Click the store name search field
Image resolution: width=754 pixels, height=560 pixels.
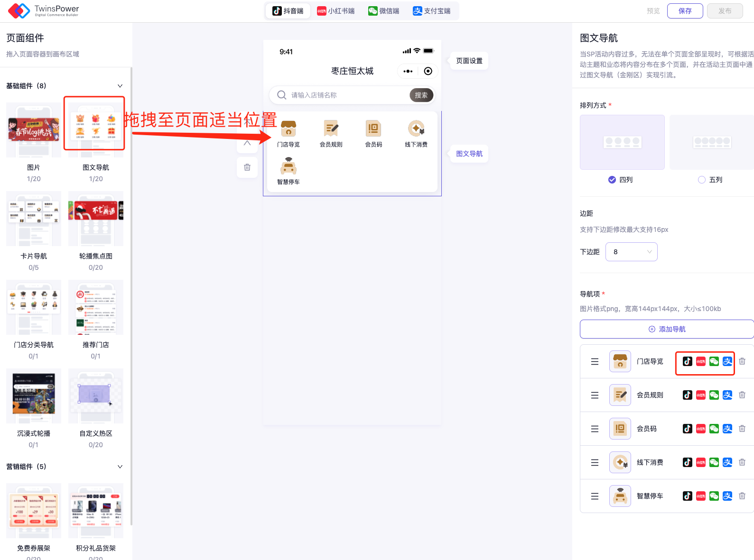point(346,95)
